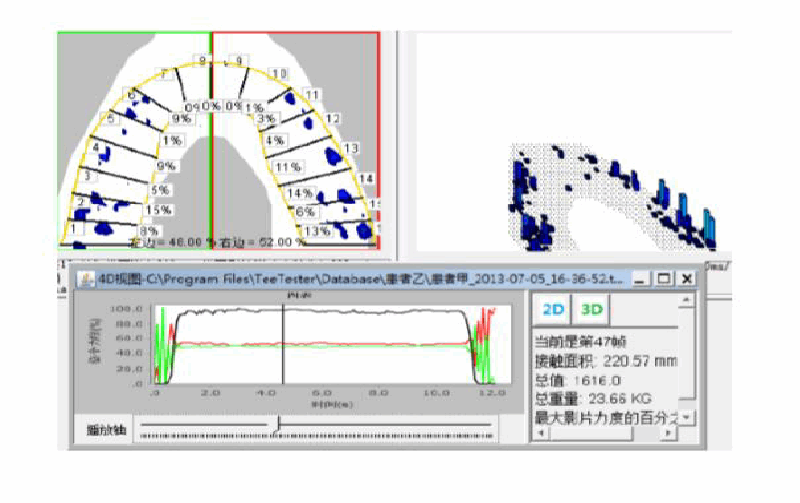The width and height of the screenshot is (800, 503).
Task: Click the 15% force percentage label
Action: point(157,210)
